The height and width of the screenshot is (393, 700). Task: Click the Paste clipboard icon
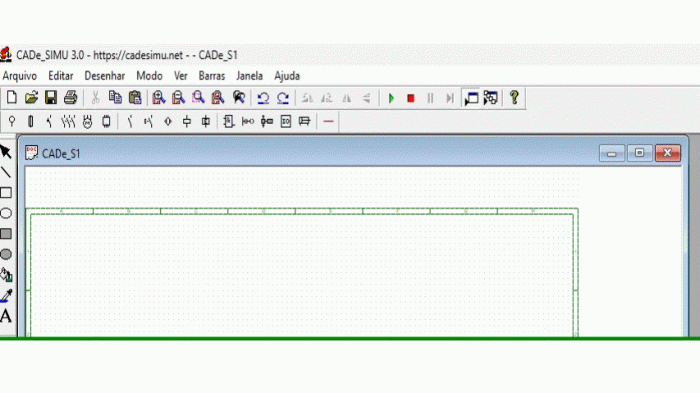tap(135, 97)
